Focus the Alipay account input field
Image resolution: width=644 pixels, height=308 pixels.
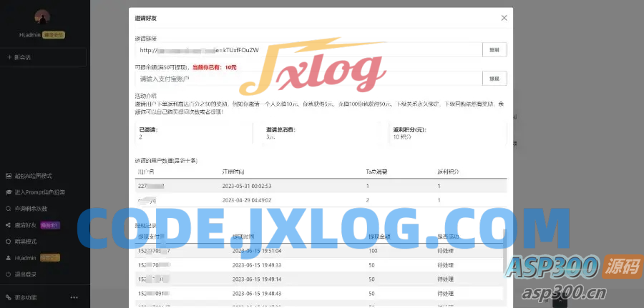coord(308,79)
